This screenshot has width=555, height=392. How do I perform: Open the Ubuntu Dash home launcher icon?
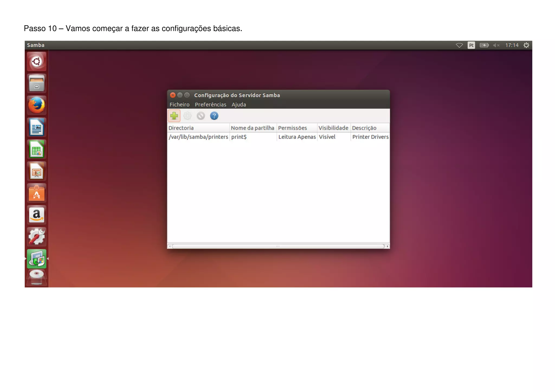coord(37,61)
